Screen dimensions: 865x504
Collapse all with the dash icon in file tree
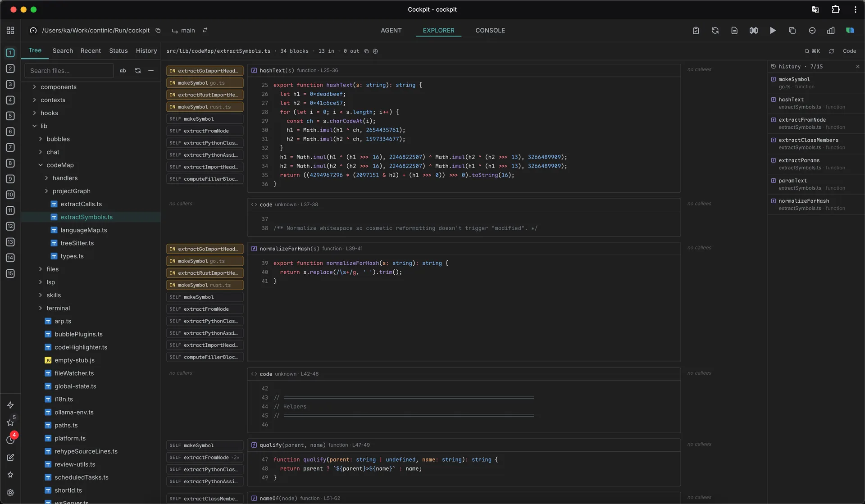point(151,71)
